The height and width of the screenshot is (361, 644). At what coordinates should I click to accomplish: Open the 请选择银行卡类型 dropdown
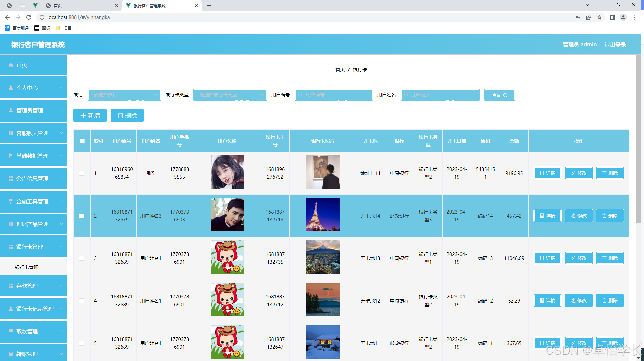pyautogui.click(x=230, y=95)
